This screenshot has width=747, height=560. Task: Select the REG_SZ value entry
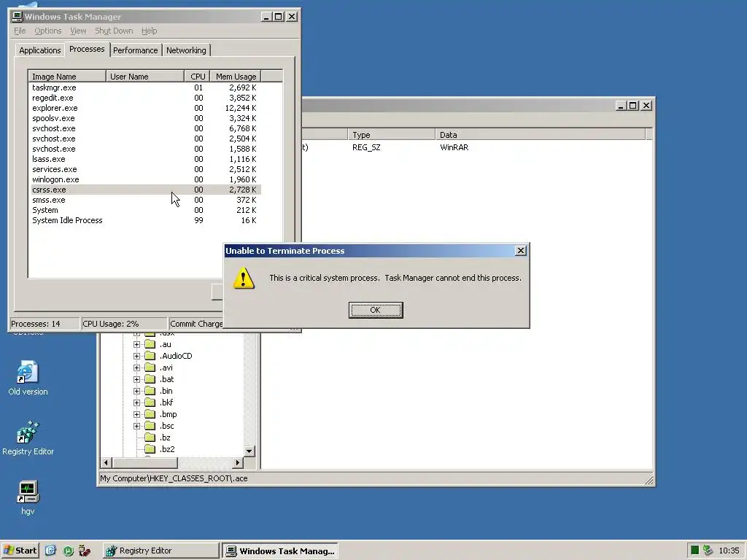[x=366, y=147]
